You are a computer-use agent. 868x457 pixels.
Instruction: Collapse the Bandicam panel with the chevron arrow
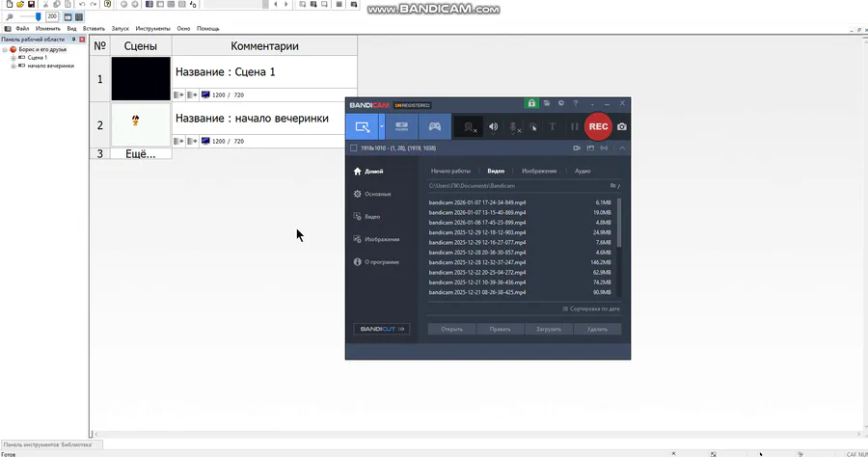[622, 148]
